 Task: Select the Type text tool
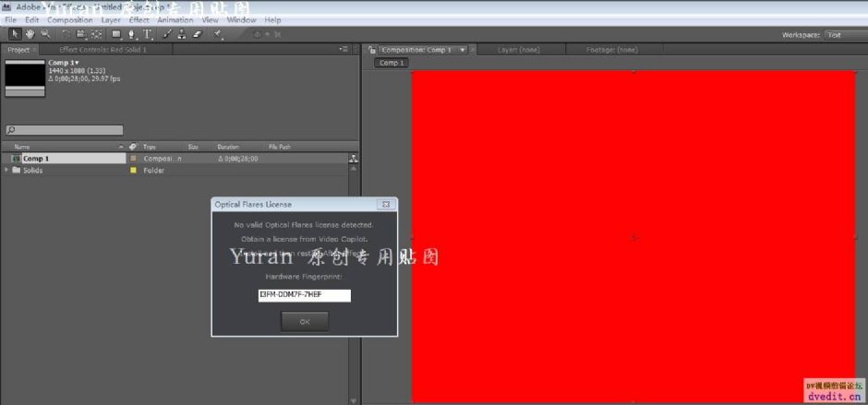click(x=148, y=34)
